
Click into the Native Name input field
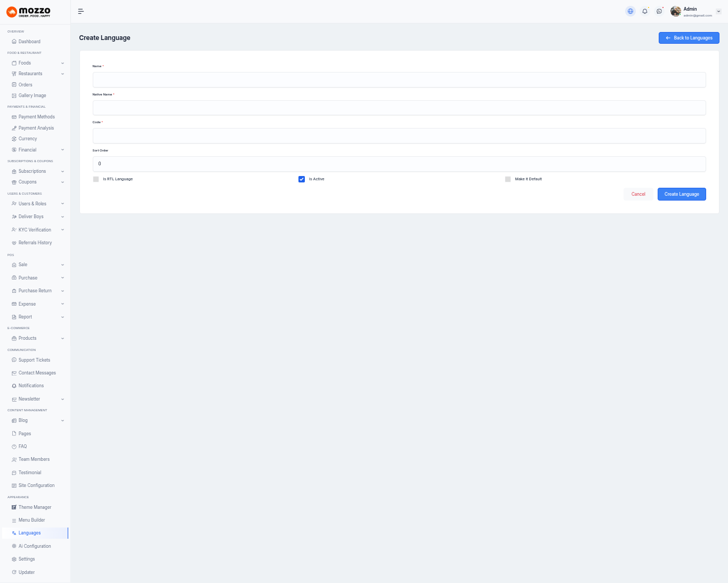click(x=399, y=108)
